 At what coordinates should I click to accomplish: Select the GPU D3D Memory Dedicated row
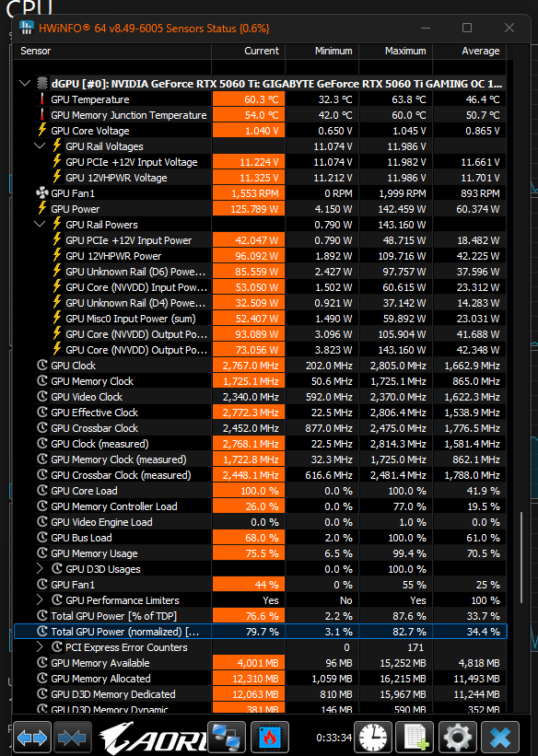click(x=261, y=694)
